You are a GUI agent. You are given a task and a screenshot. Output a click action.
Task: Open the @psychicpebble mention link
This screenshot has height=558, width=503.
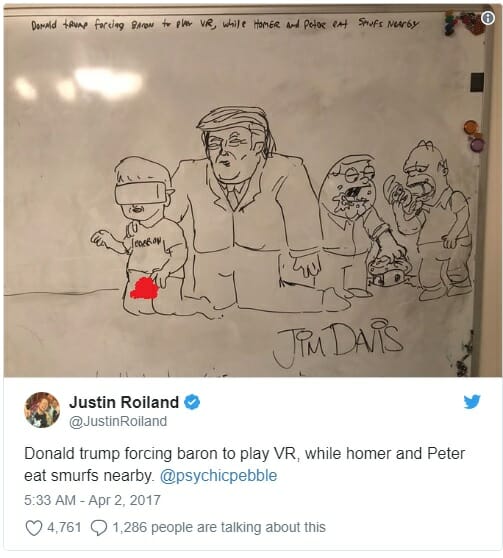coord(218,475)
